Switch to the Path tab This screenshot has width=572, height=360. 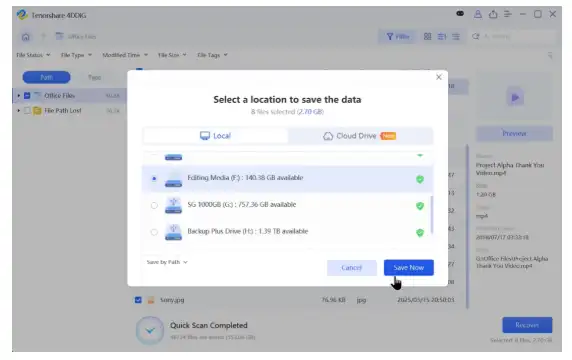[46, 77]
